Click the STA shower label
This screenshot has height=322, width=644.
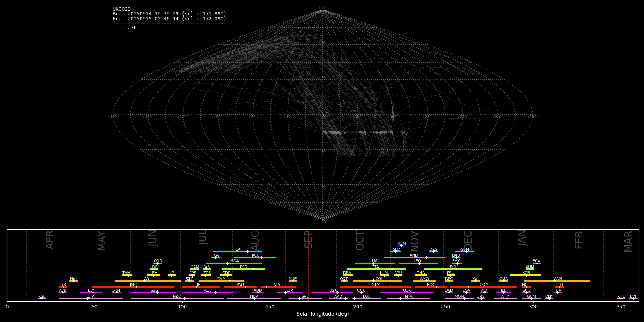coord(375,285)
